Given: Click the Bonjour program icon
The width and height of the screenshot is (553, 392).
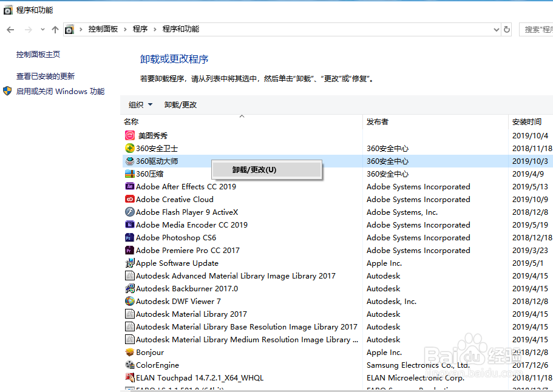Looking at the screenshot, I should tap(130, 352).
